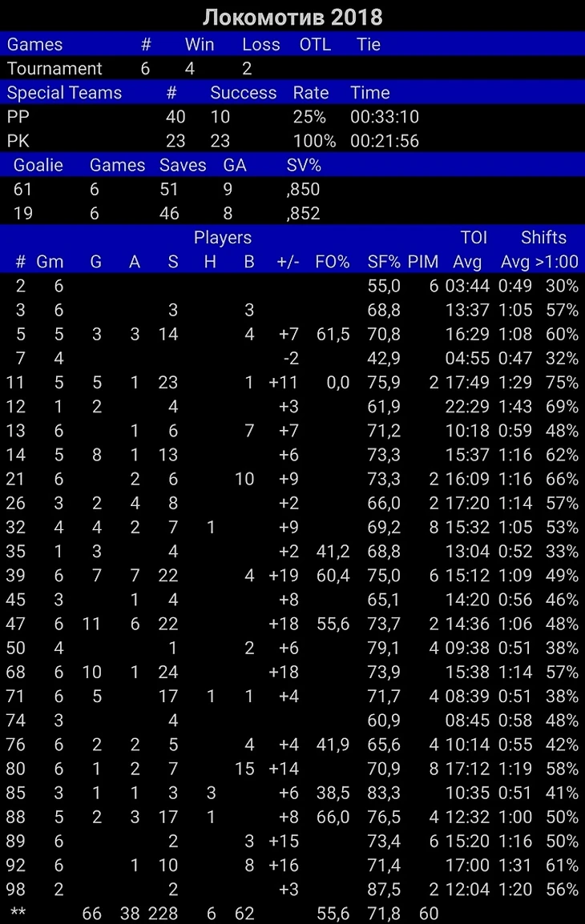Select player number 21 row
The image size is (585, 924).
coord(292,479)
